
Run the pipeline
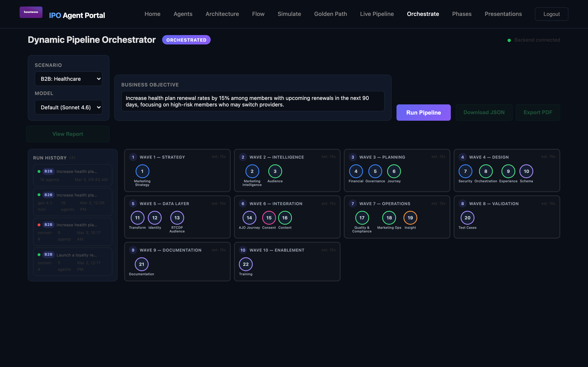click(423, 112)
